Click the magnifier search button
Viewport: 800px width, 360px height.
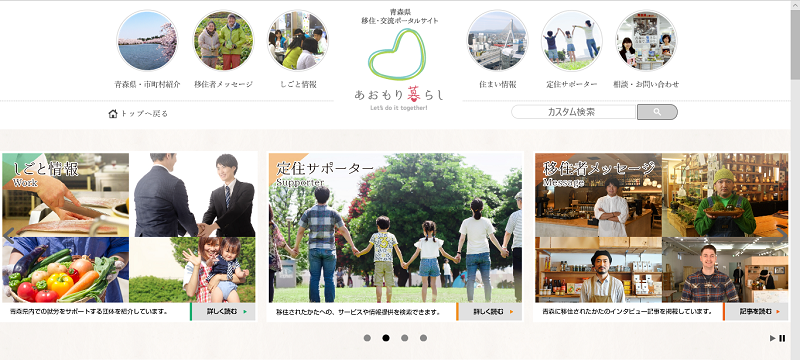pyautogui.click(x=657, y=112)
